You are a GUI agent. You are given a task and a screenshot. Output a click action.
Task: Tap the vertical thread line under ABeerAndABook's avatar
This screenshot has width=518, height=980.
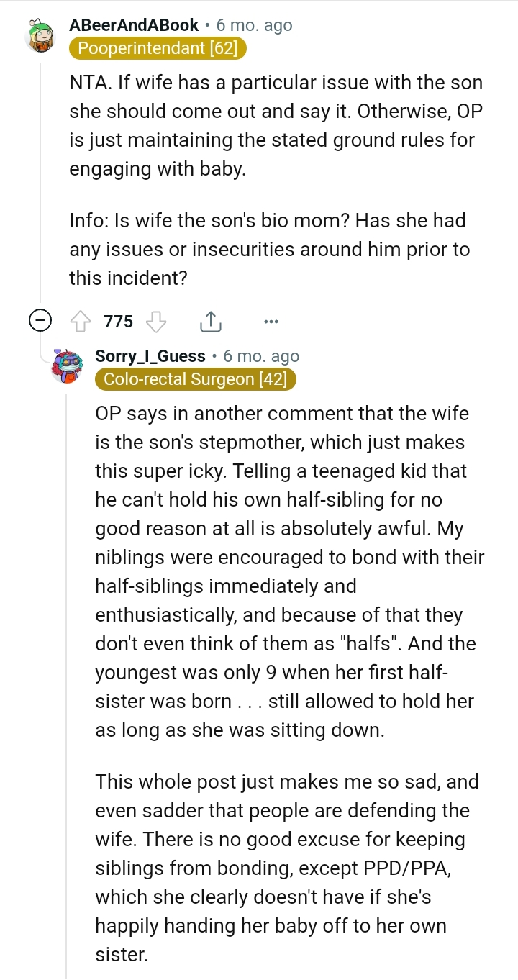click(40, 180)
